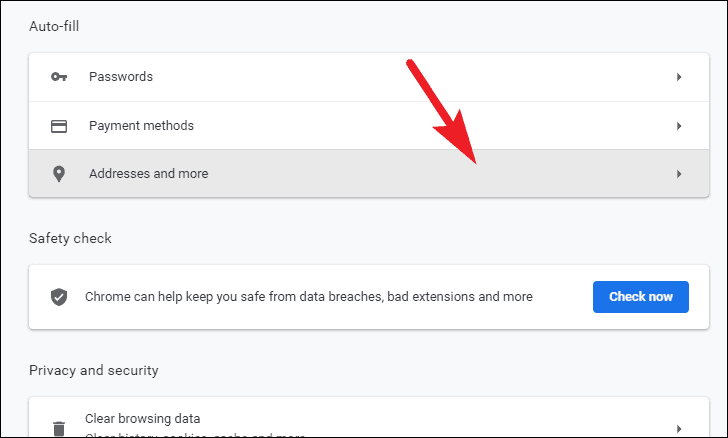Click the credit card icon for Payment methods
This screenshot has height=438, width=728.
(x=59, y=126)
